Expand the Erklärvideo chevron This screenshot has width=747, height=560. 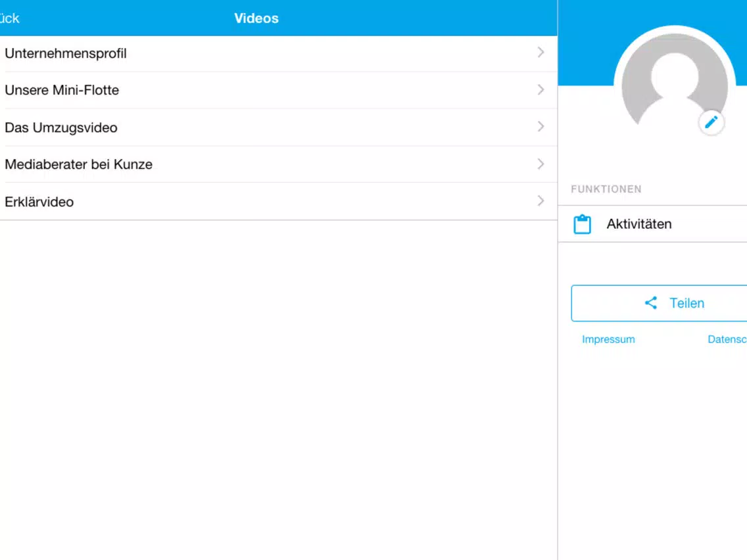pyautogui.click(x=541, y=201)
